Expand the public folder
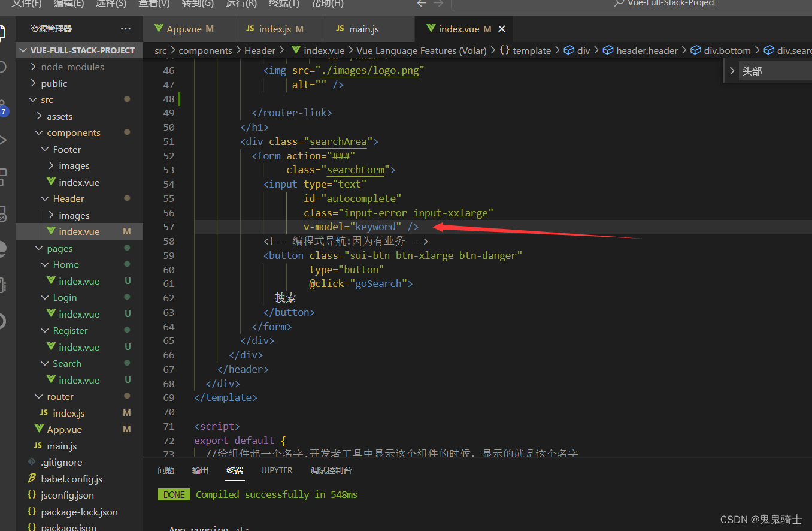 54,83
